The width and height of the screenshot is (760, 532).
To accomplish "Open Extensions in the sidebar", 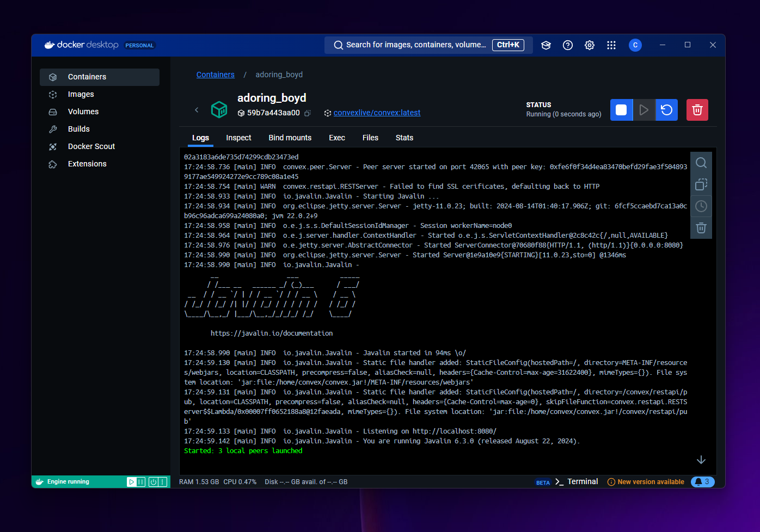I will point(100,164).
